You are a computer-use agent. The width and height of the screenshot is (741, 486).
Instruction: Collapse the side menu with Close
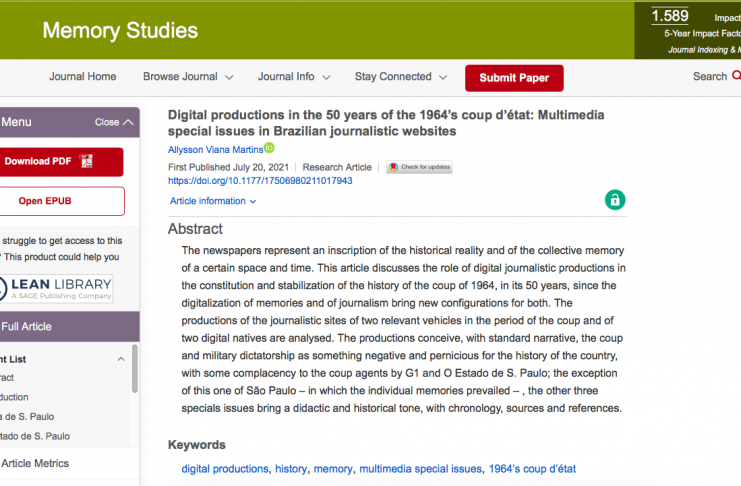113,122
